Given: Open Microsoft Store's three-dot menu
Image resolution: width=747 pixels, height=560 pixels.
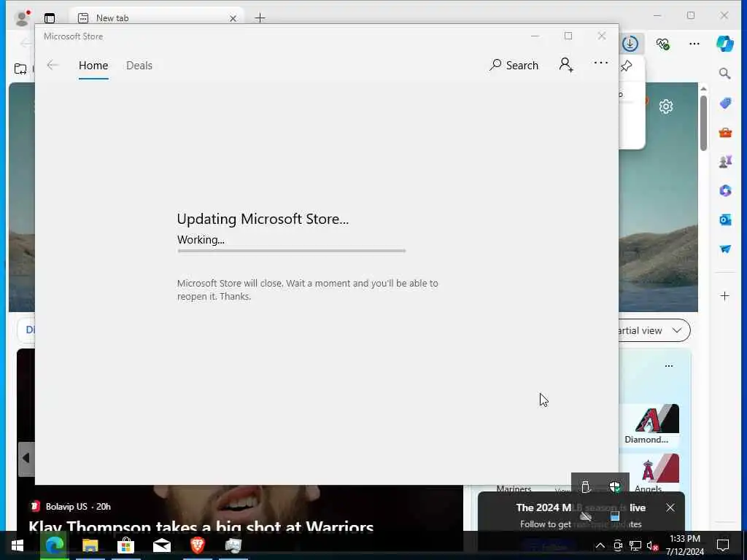Looking at the screenshot, I should point(601,63).
